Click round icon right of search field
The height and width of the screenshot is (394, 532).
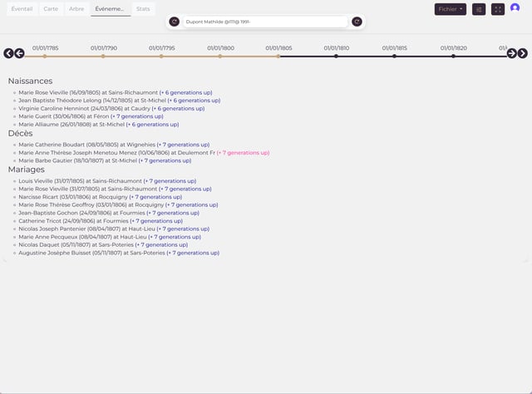(357, 22)
